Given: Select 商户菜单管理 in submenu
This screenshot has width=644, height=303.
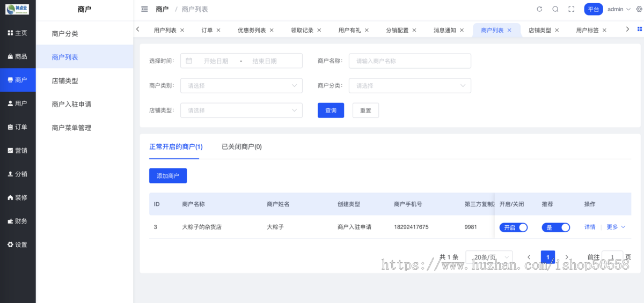Looking at the screenshot, I should click(85, 128).
